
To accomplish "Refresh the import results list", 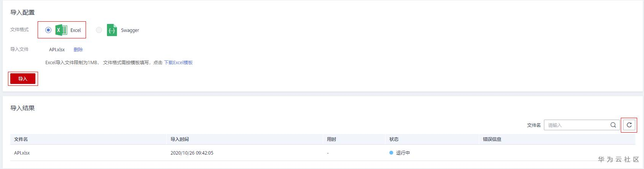I will (x=629, y=125).
